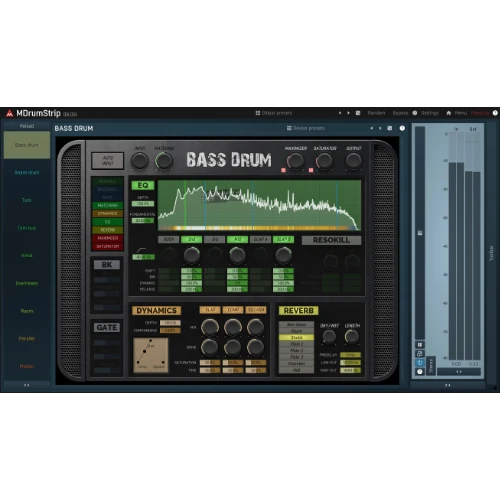Open meter help question mark icon

[420, 371]
